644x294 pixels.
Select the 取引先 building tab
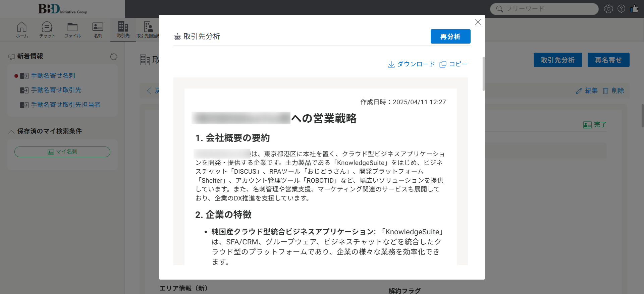(x=123, y=30)
